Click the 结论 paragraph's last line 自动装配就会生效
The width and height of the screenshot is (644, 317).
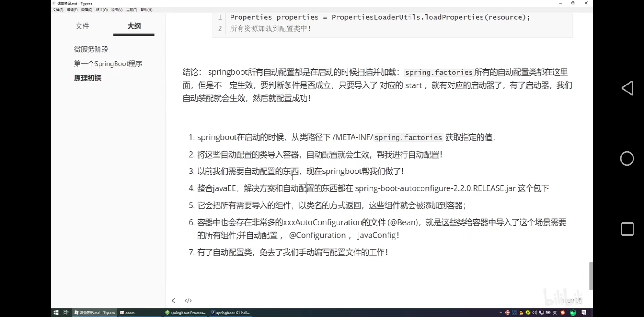247,98
